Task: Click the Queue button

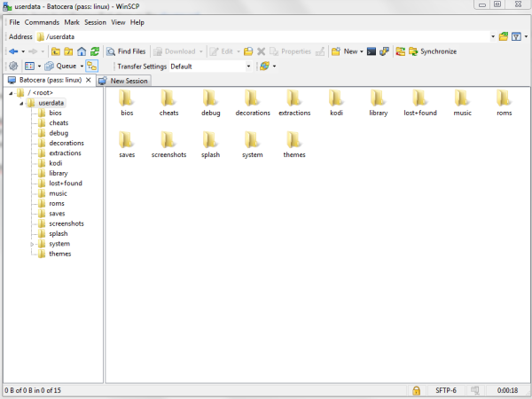Action: (60, 66)
